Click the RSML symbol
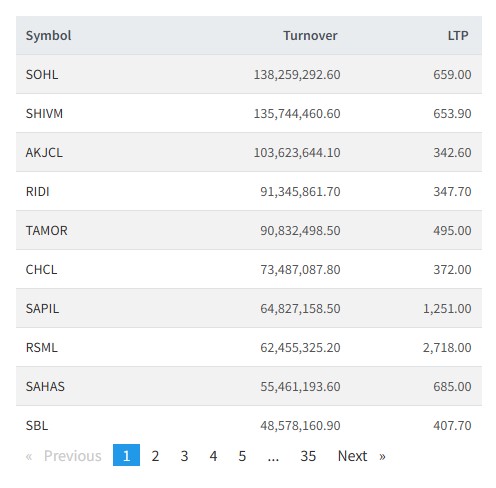 42,348
